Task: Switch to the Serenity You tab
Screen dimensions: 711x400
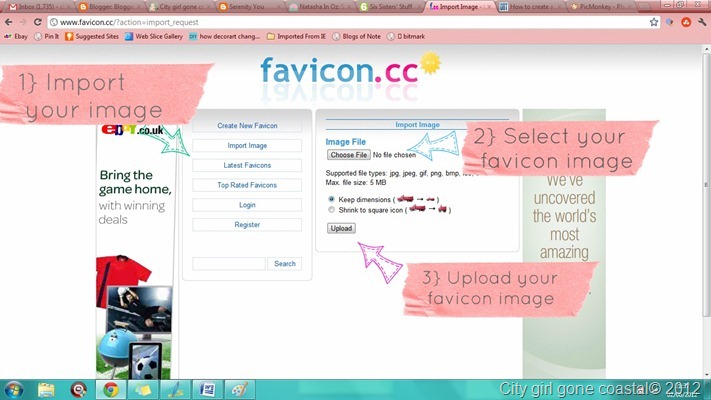Action: [248, 6]
